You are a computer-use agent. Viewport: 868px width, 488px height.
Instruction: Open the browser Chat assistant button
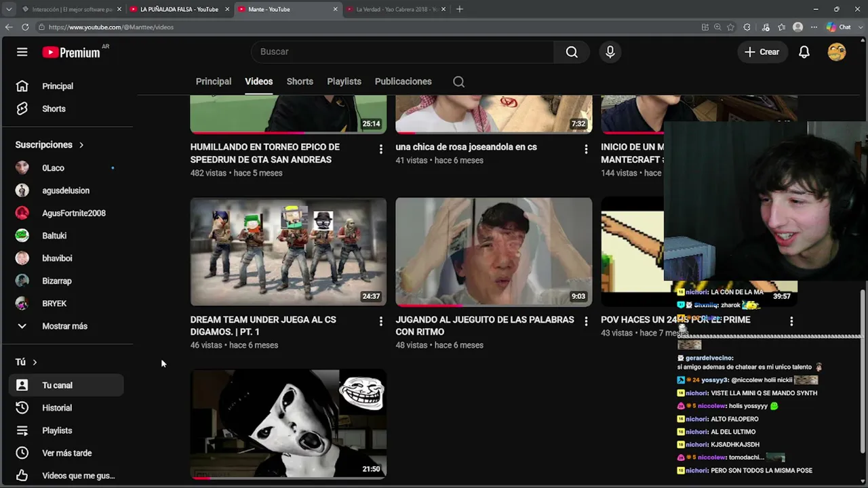coord(839,27)
